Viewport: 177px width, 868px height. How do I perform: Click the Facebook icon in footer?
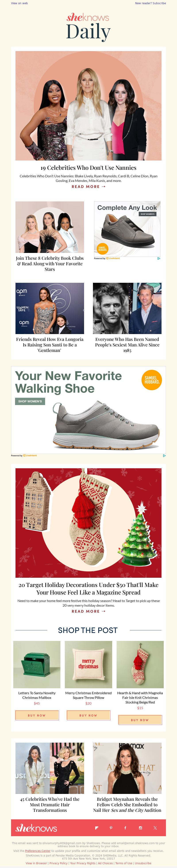[x=125, y=828]
